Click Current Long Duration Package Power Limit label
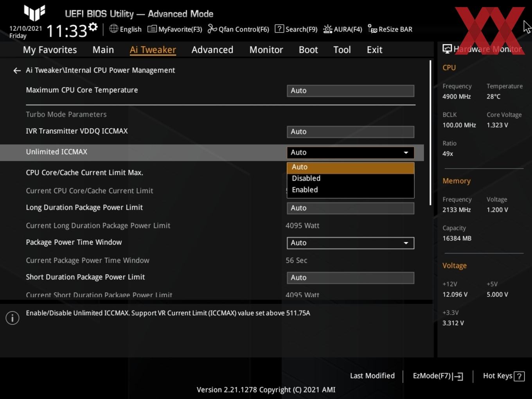The height and width of the screenshot is (399, 532). point(98,226)
